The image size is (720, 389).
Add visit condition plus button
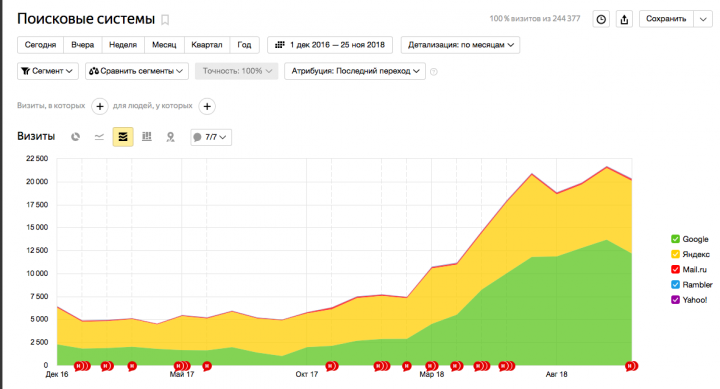(x=100, y=106)
